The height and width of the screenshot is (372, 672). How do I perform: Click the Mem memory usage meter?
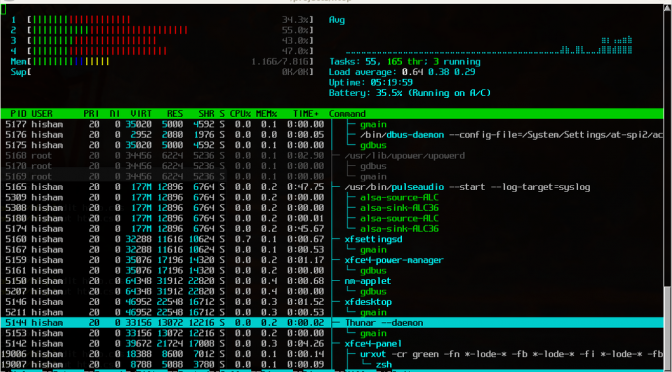click(162, 62)
